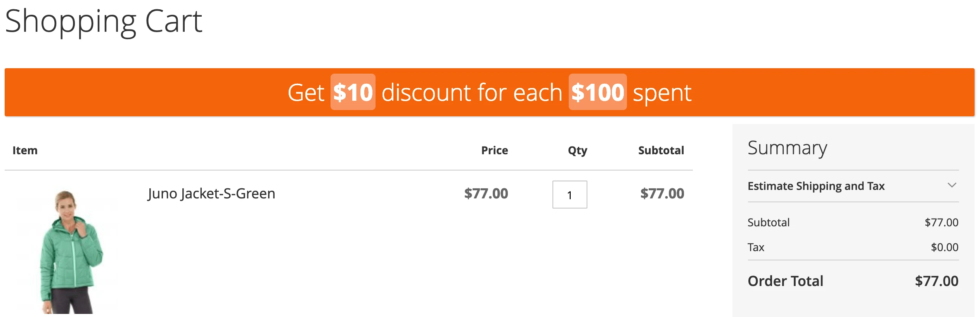Select the Tax row in Summary
This screenshot has height=317, width=980.
[756, 247]
